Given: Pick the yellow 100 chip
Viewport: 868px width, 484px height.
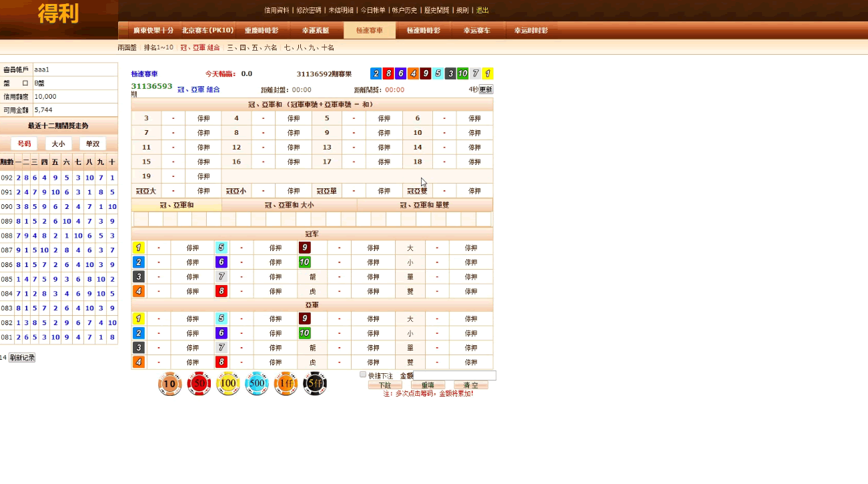Looking at the screenshot, I should tap(228, 384).
